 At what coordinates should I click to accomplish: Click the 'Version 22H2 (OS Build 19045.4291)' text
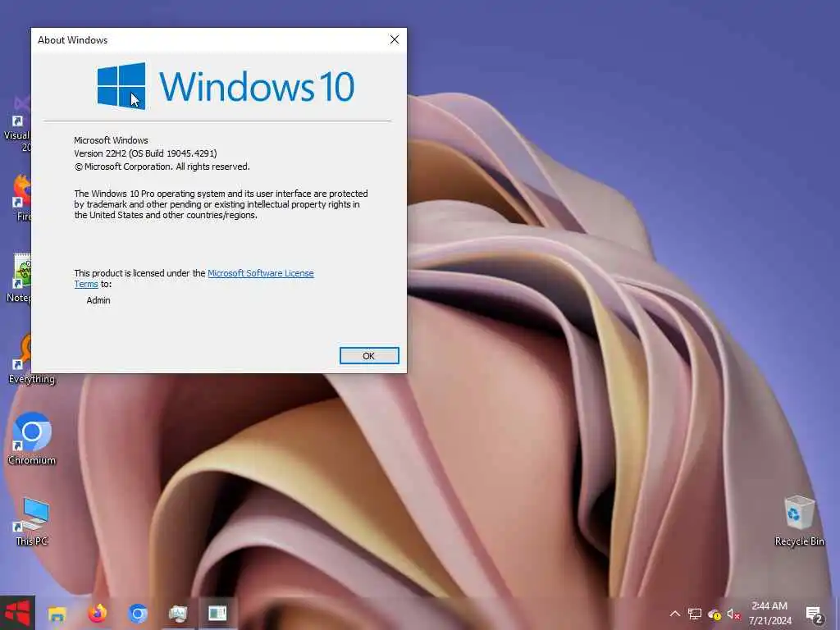pos(145,153)
